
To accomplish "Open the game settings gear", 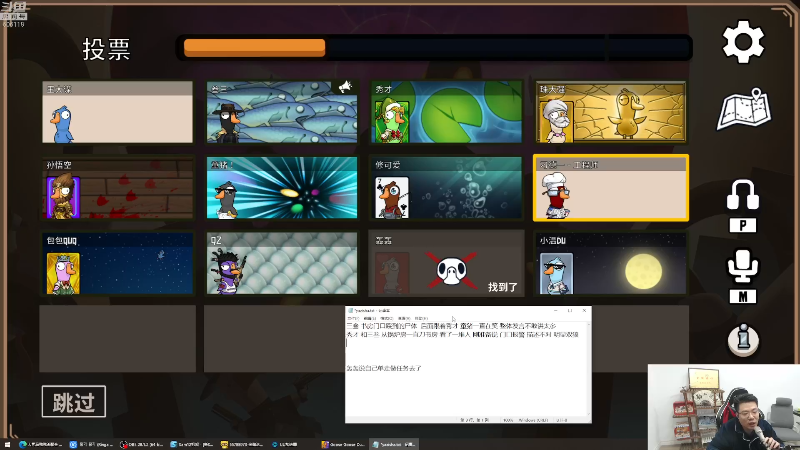I will pos(743,42).
